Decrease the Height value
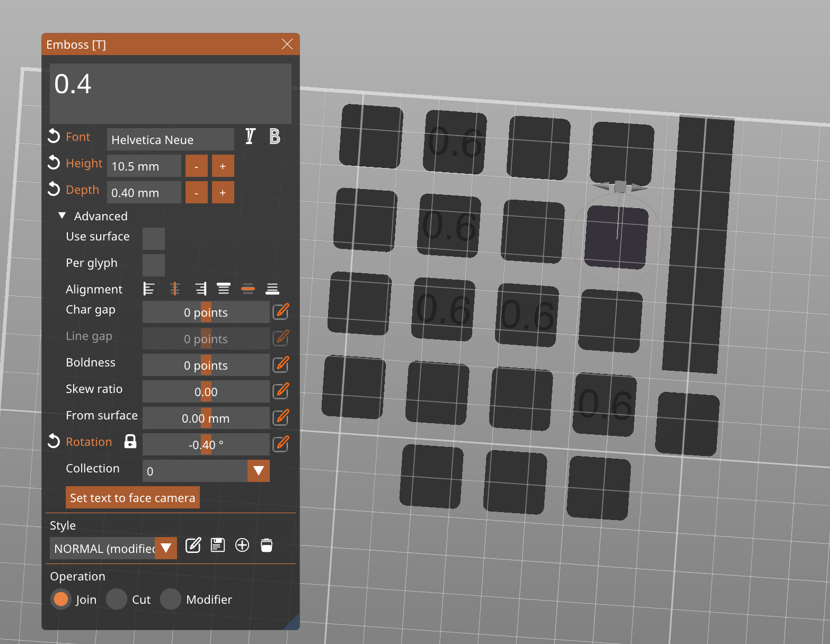 pyautogui.click(x=197, y=166)
